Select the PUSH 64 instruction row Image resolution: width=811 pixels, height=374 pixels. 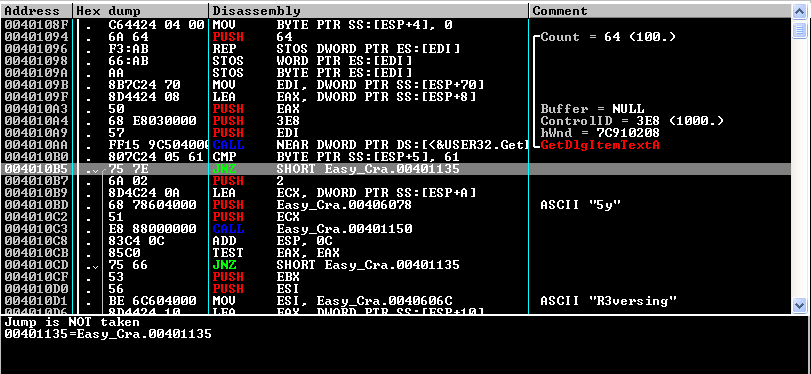[396, 37]
